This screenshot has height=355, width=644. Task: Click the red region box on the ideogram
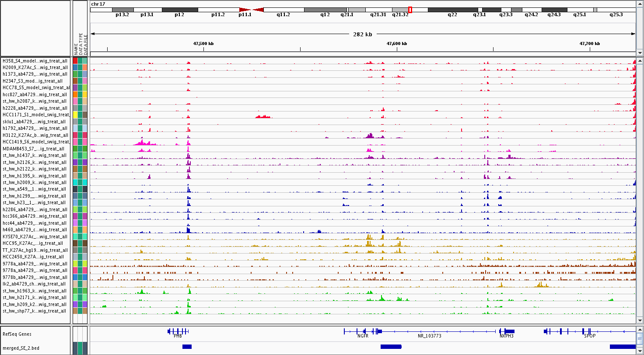(x=410, y=10)
